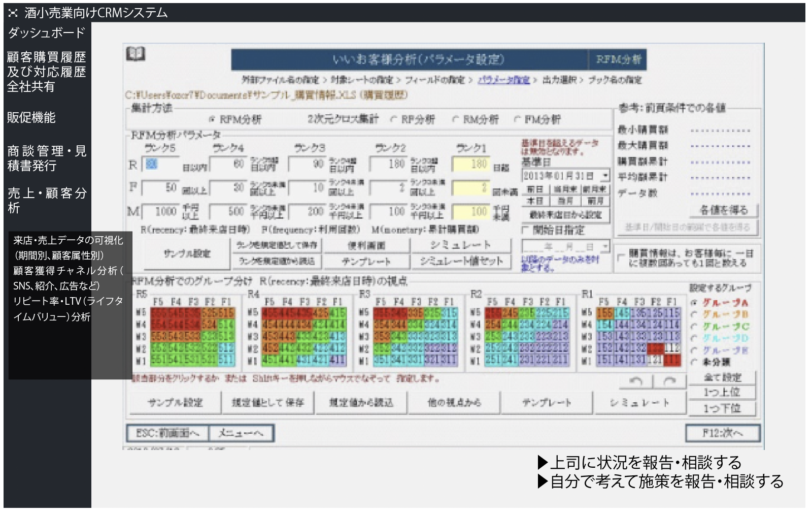812x515 pixels.
Task: Select the RP分析 radio button
Action: point(394,120)
